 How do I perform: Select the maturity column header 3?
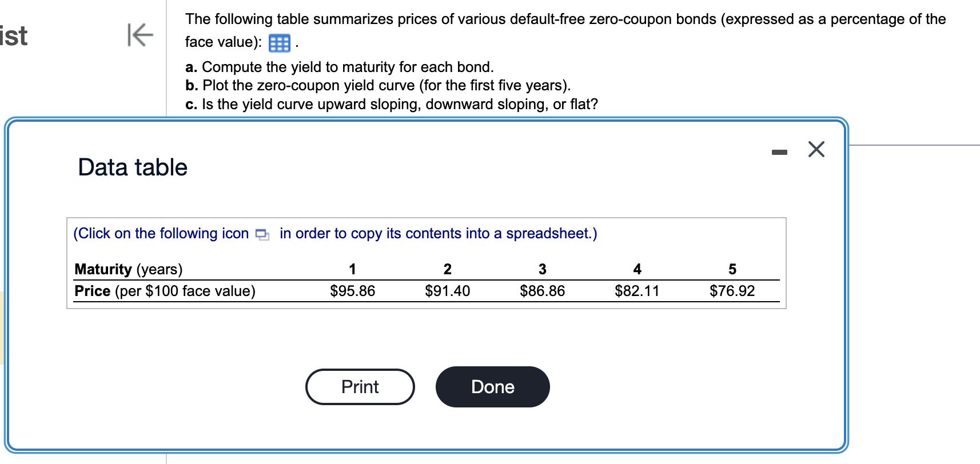542,269
